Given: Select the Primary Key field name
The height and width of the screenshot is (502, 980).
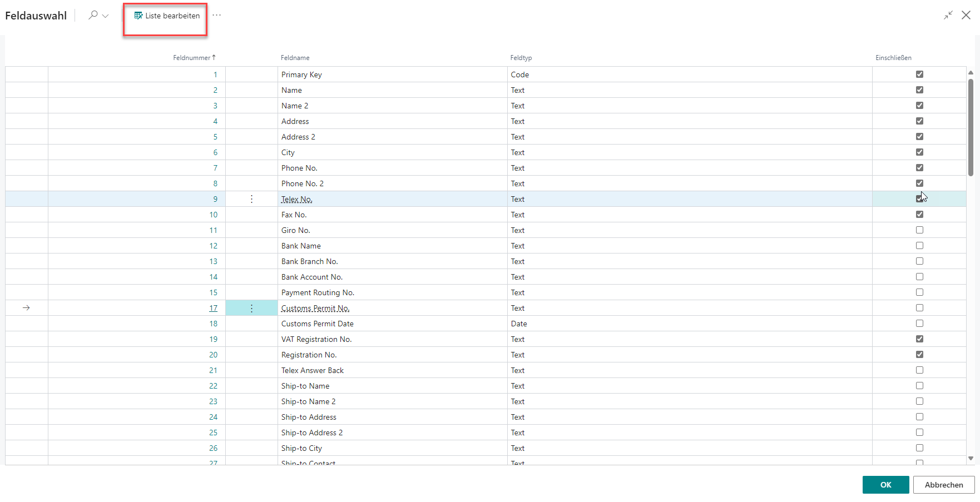Looking at the screenshot, I should pyautogui.click(x=301, y=74).
